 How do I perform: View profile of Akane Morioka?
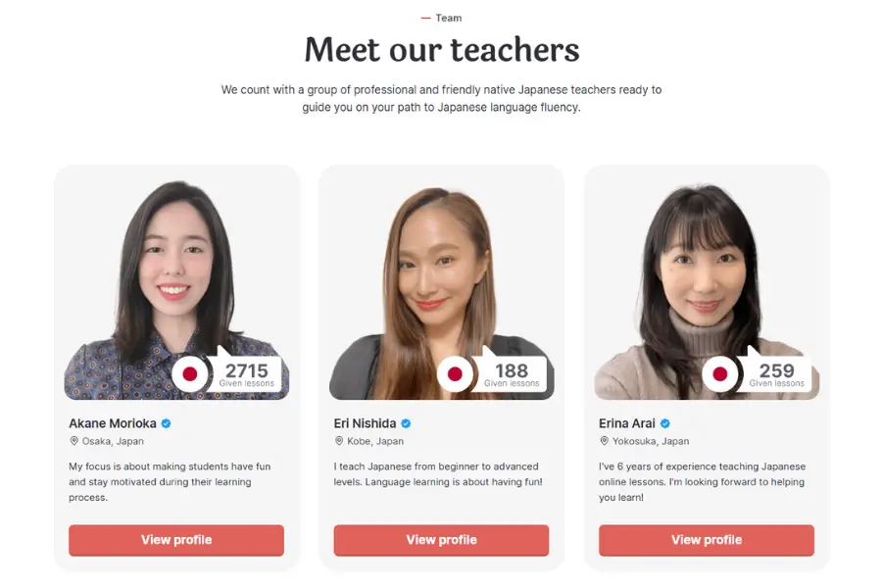[x=176, y=540]
